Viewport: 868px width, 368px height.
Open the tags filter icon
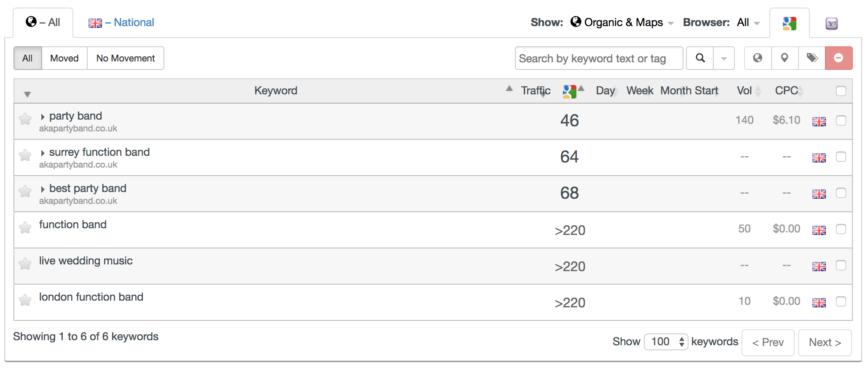(812, 58)
